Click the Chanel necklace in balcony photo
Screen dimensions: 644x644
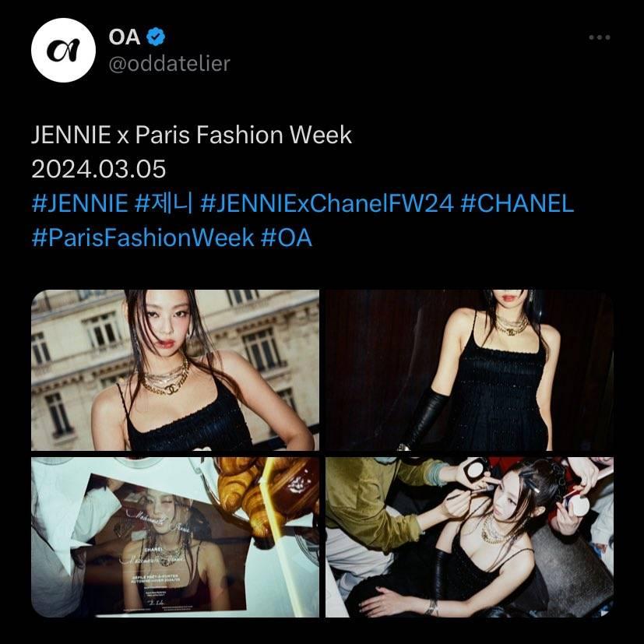click(x=167, y=378)
